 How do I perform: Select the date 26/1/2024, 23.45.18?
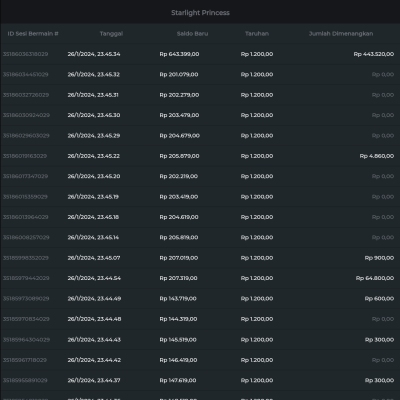93,217
